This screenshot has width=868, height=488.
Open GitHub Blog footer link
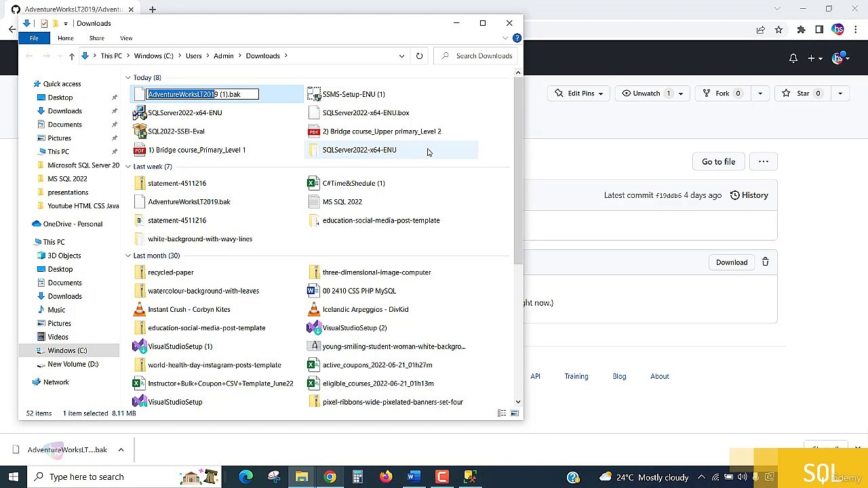619,377
